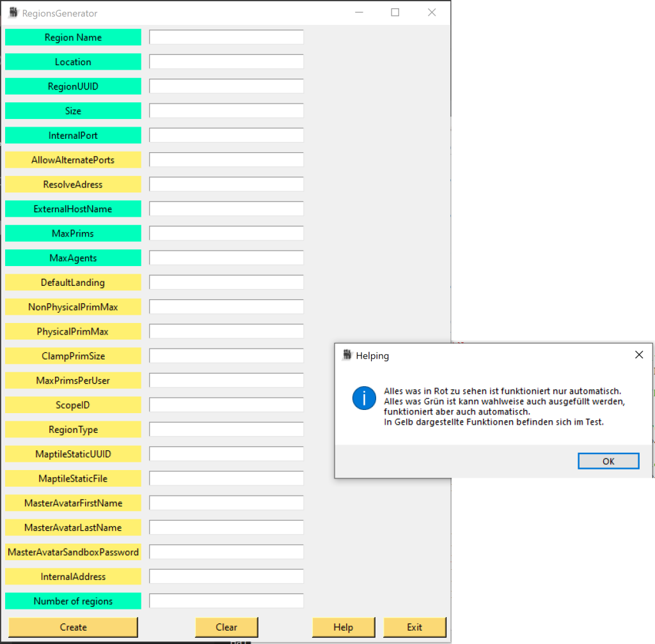Click the RegionsGenerator title bar app icon

[13, 13]
